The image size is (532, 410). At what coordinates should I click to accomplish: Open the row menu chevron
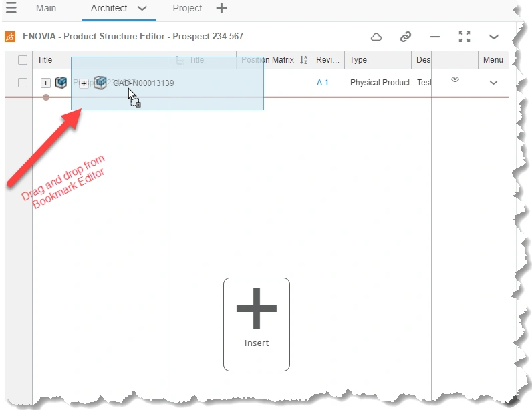[493, 83]
